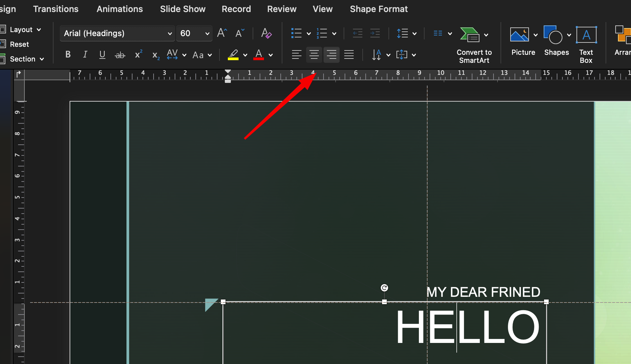Click rotation handle above HELLO text box
631x364 pixels.
tap(384, 288)
